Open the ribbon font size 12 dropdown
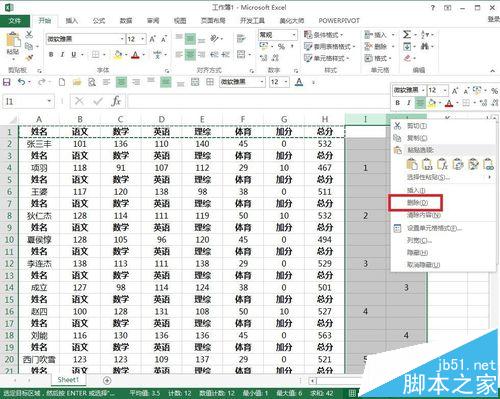This screenshot has height=399, width=500. tap(143, 39)
